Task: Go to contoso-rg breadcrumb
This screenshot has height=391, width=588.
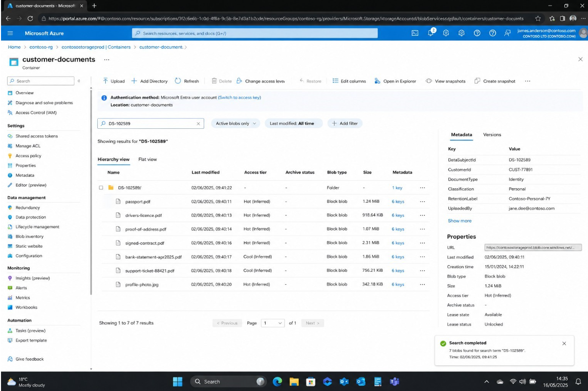Action: point(41,47)
